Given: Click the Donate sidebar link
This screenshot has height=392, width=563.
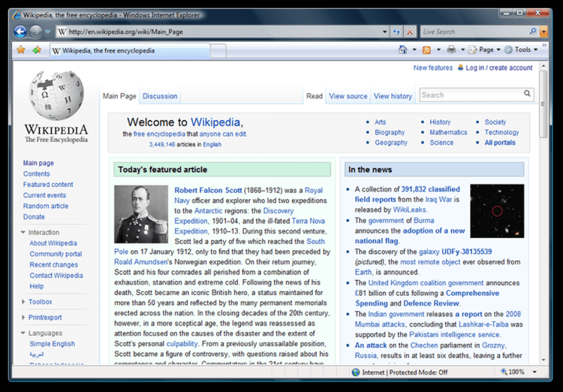Looking at the screenshot, I should pyautogui.click(x=34, y=217).
